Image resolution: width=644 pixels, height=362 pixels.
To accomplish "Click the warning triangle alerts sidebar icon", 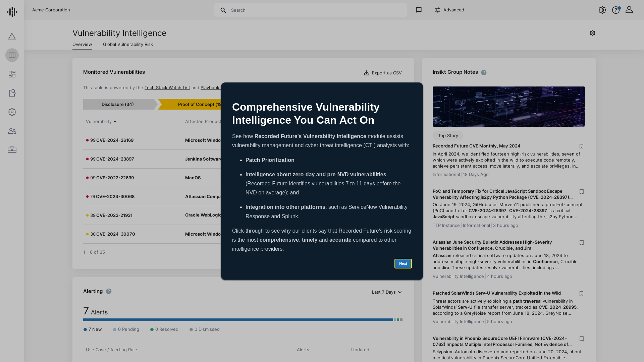I will point(12,36).
